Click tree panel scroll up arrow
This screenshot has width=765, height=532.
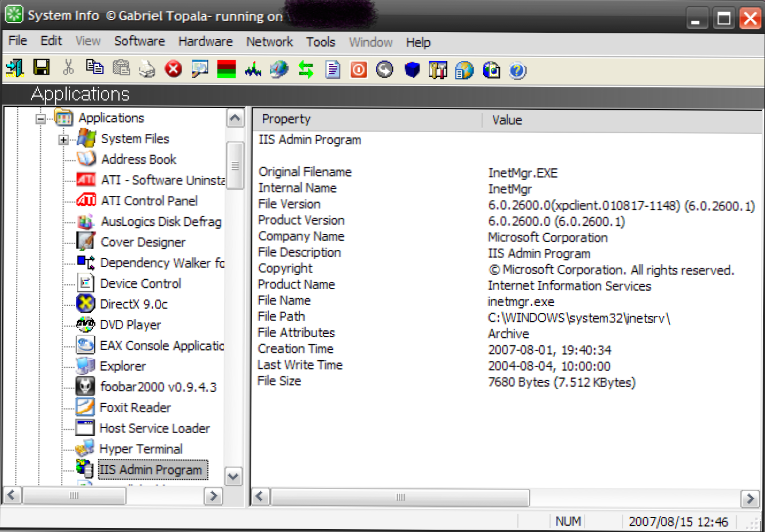(235, 118)
